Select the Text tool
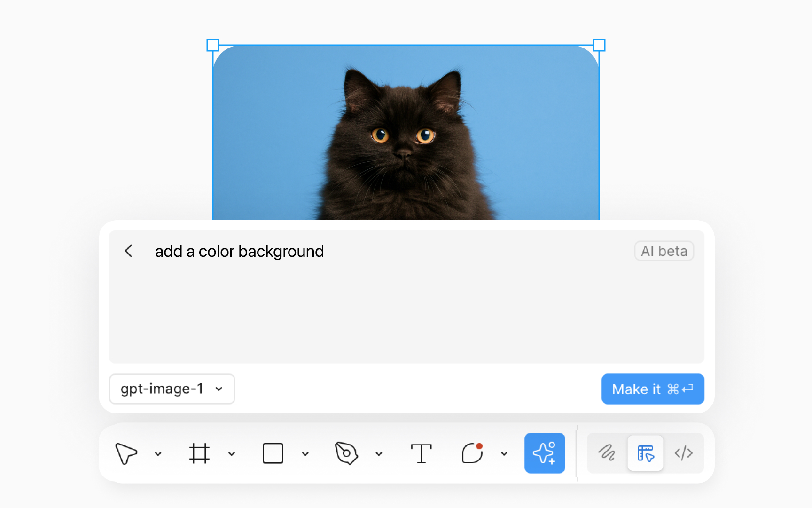 [421, 453]
